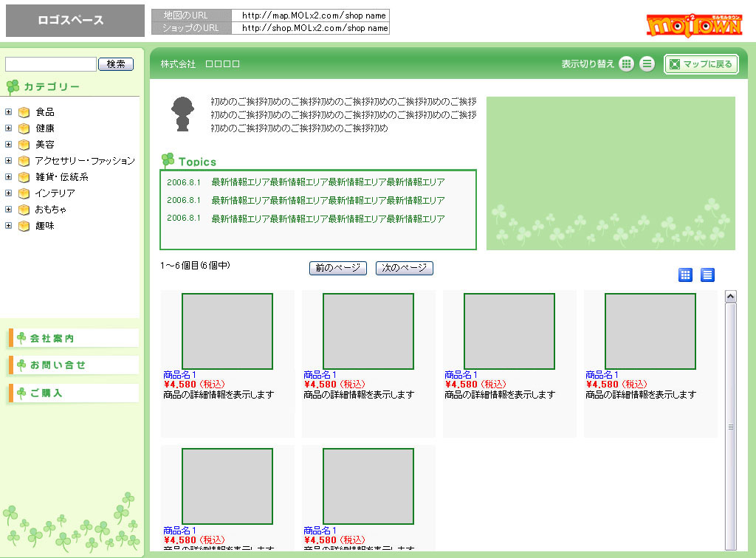Click 商品名1 link under first top-row product
756x558 pixels.
click(x=179, y=375)
